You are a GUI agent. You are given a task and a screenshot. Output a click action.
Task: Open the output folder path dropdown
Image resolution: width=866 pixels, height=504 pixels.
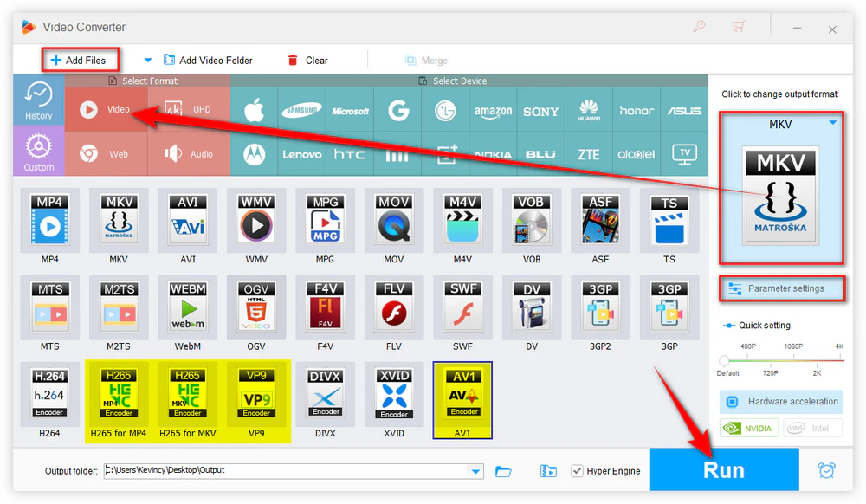tap(475, 471)
